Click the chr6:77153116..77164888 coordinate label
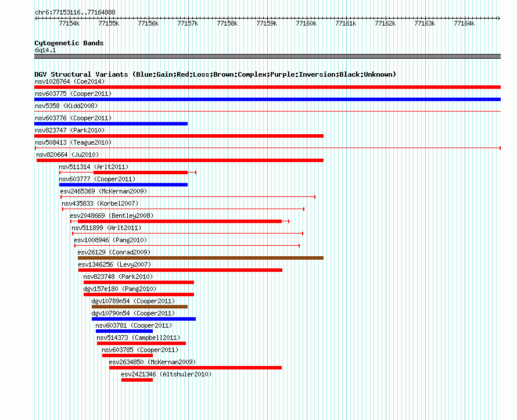This screenshot has width=517, height=420. [x=75, y=12]
